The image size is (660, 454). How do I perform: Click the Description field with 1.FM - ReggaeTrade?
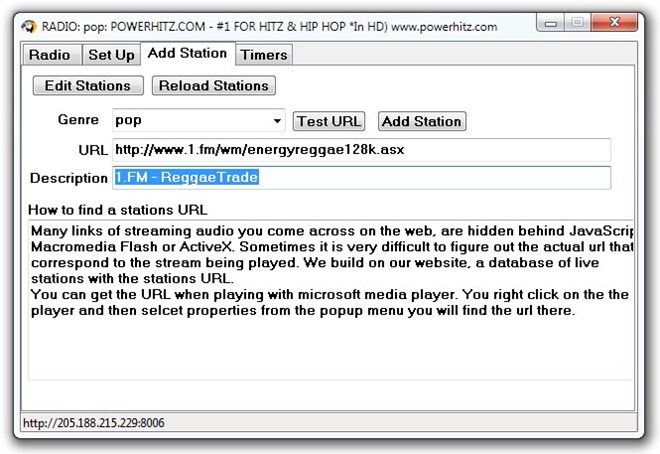361,178
